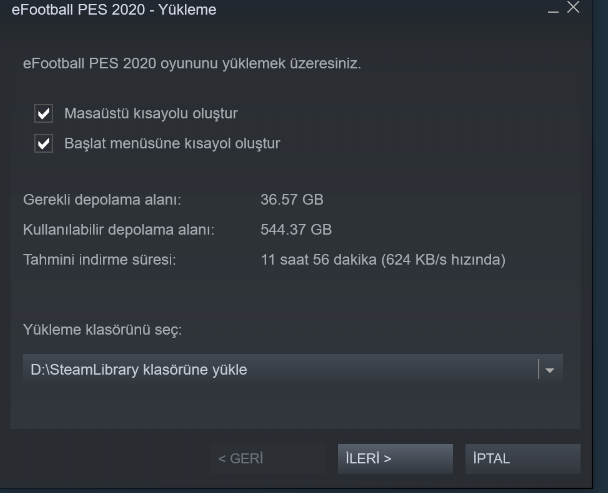Viewport: 608px width, 493px height.
Task: Go back with the GERİ button
Action: (x=268, y=458)
